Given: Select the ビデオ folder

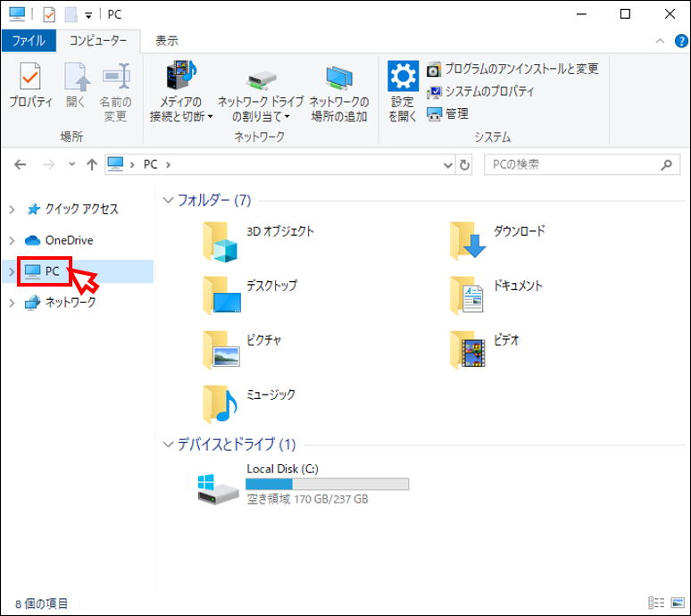Looking at the screenshot, I should point(485,350).
